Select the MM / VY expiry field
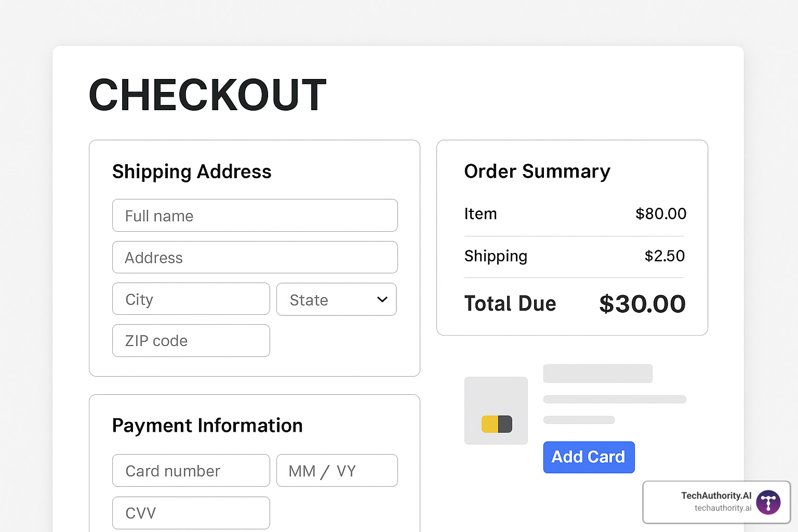This screenshot has height=532, width=798. [337, 470]
